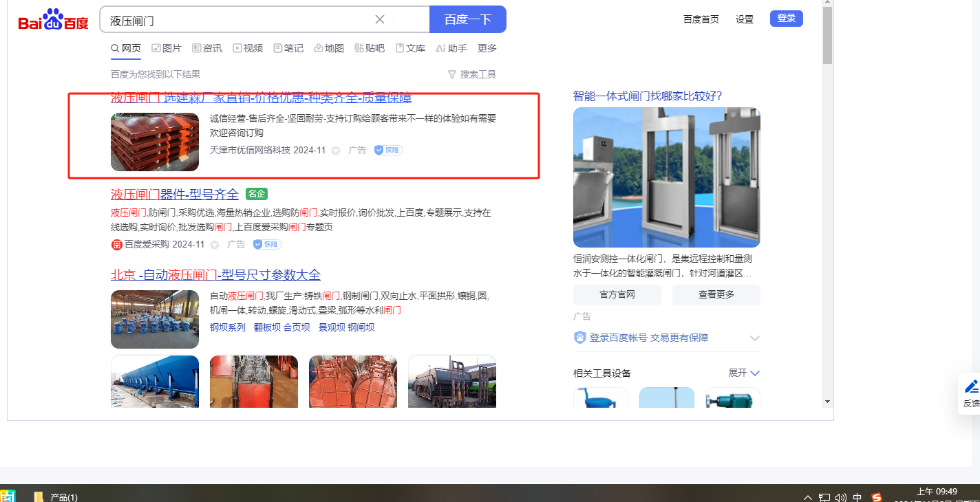Open the 智能一体式闸门找哪家比较好? ad title

tap(648, 96)
